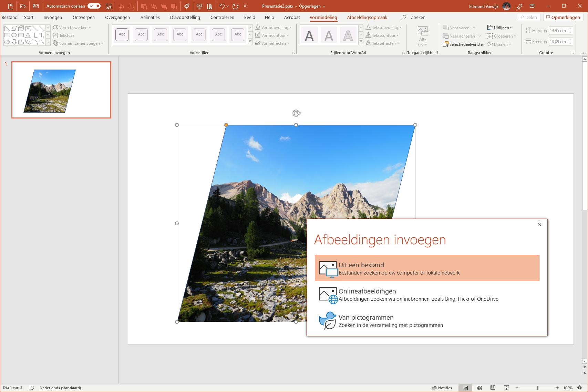Toggle Automatisch opslaan switch
Viewport: 588px width, 392px height.
[94, 6]
